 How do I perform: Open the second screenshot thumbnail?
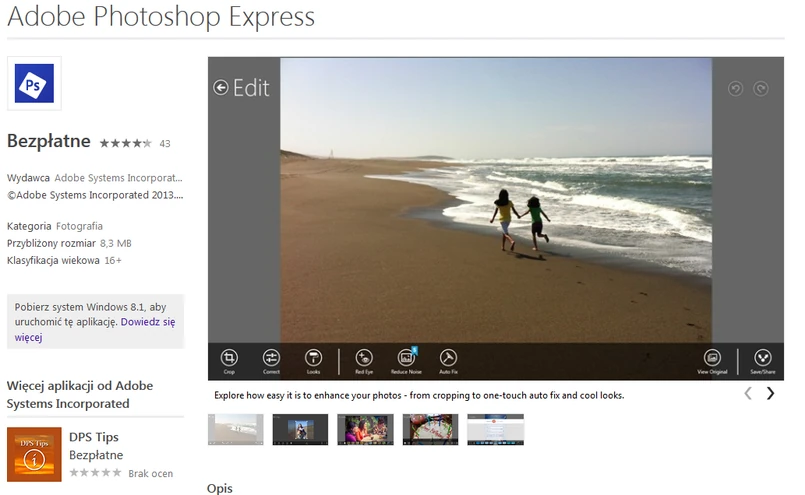pos(300,429)
